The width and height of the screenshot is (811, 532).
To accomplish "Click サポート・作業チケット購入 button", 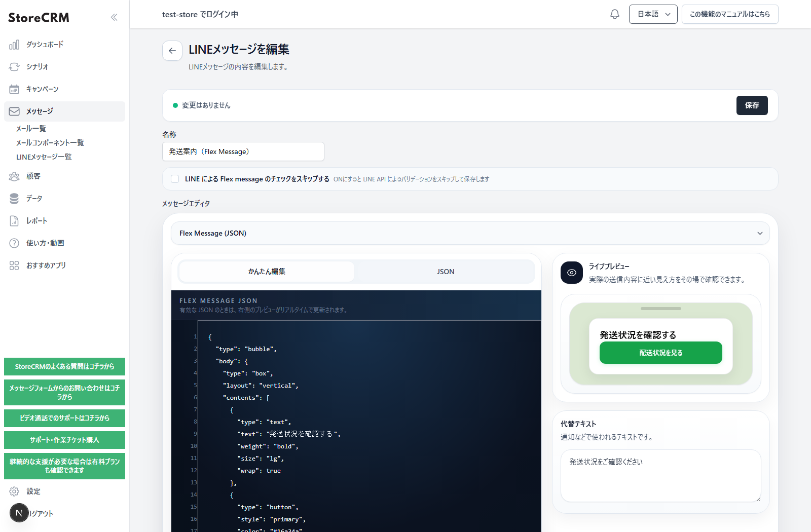I will [x=64, y=440].
